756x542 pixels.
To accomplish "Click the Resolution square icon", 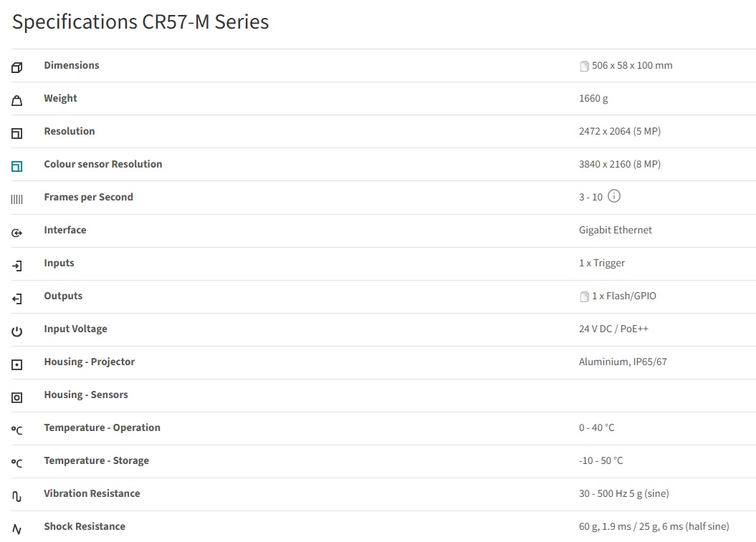I will point(17,134).
